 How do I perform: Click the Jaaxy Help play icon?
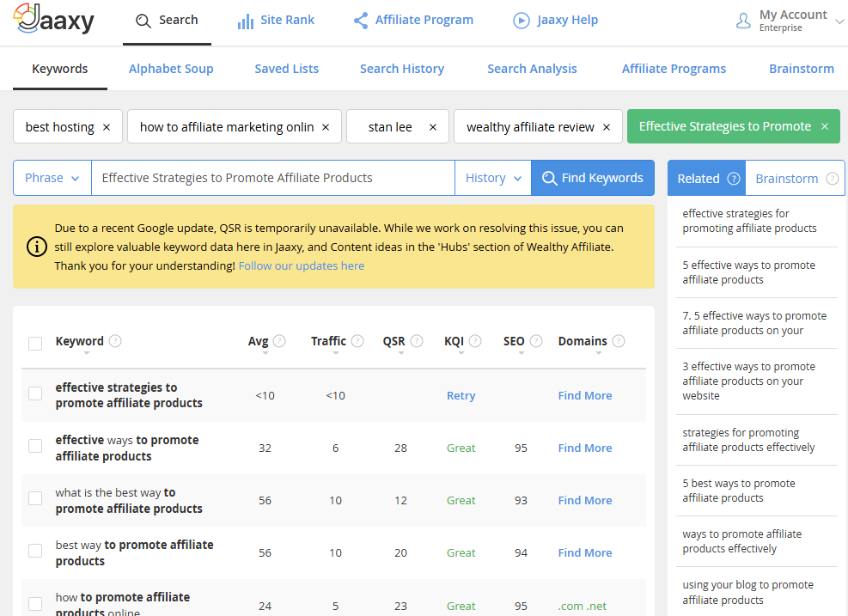tap(522, 21)
